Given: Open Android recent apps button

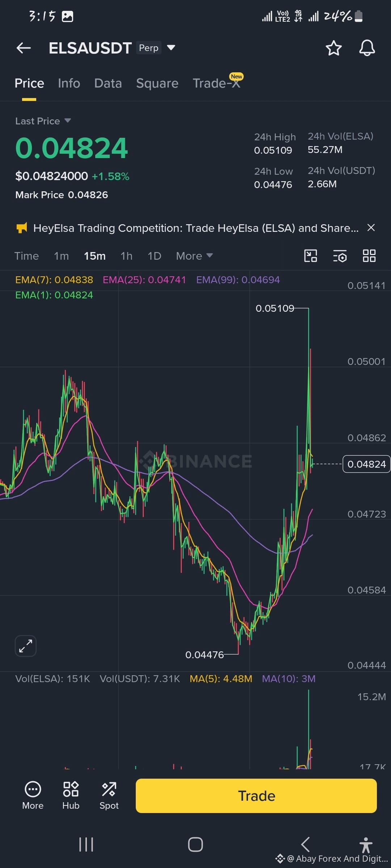Looking at the screenshot, I should tap(86, 844).
